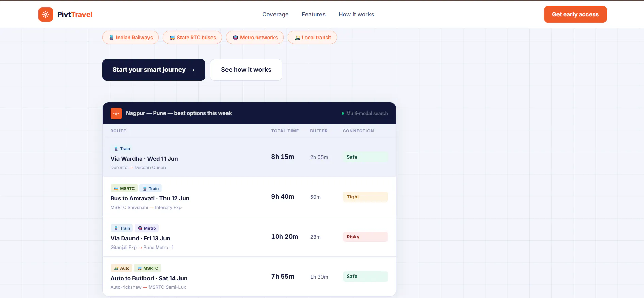Click the Train tag on Via Daund row
Image resolution: width=644 pixels, height=298 pixels.
[x=122, y=228]
